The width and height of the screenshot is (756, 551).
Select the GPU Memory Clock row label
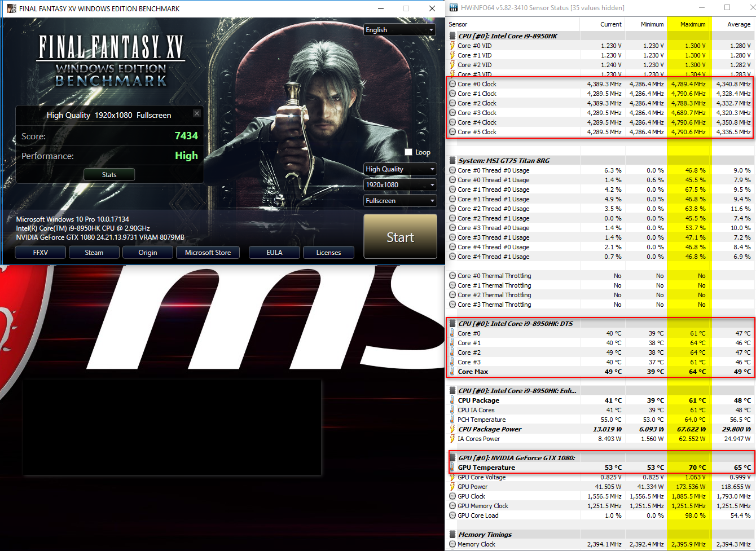tap(483, 506)
